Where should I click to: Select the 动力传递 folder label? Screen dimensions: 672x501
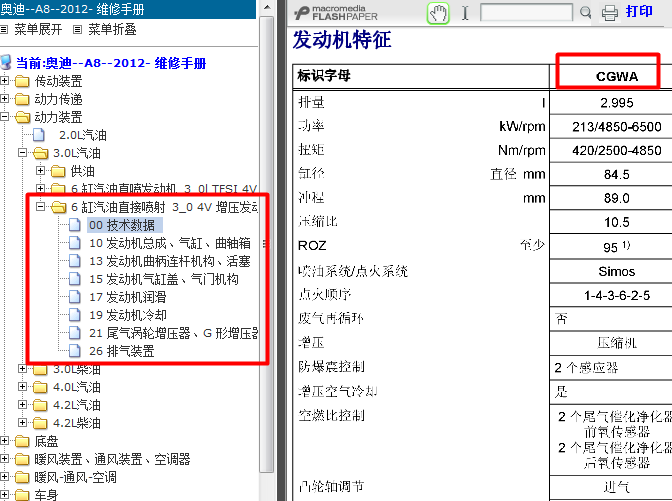58,99
